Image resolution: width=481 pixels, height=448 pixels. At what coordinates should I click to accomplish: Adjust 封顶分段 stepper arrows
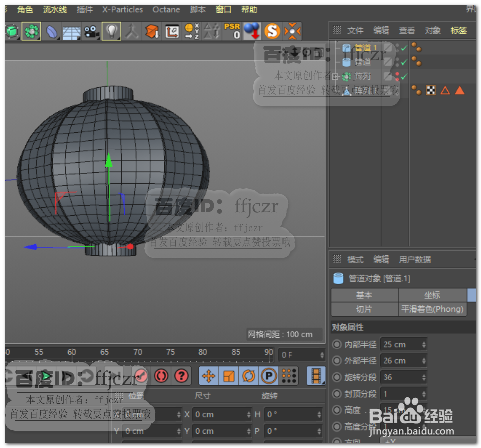[424, 394]
